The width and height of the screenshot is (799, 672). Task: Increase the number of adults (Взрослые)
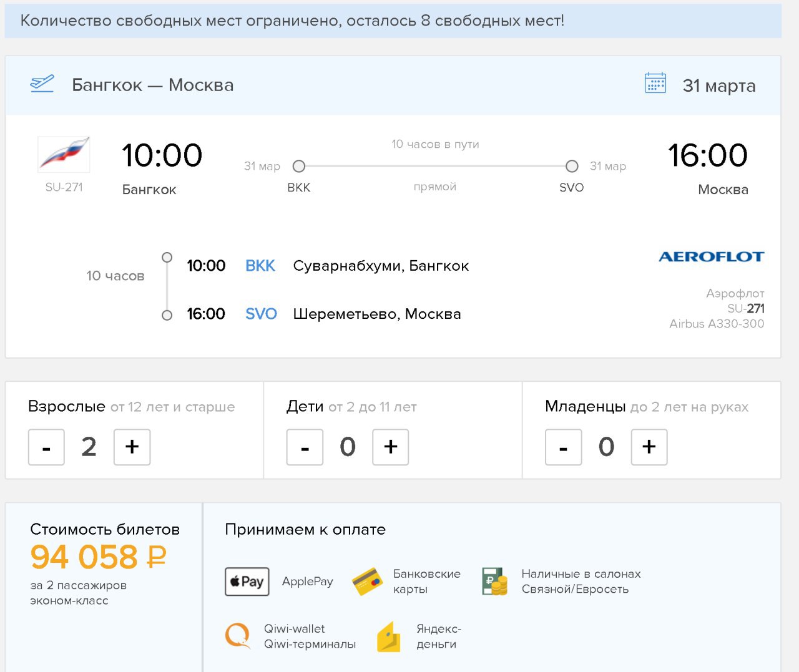pyautogui.click(x=132, y=447)
